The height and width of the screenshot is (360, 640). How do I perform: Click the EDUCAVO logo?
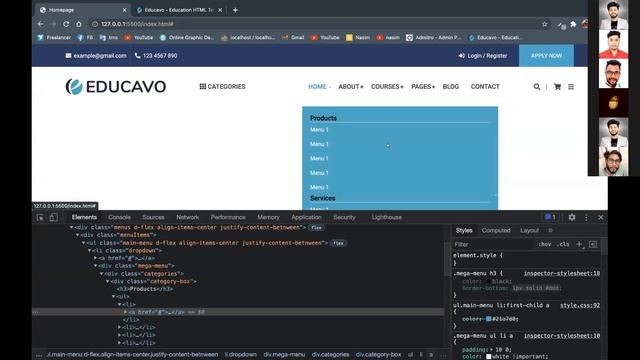tap(116, 87)
